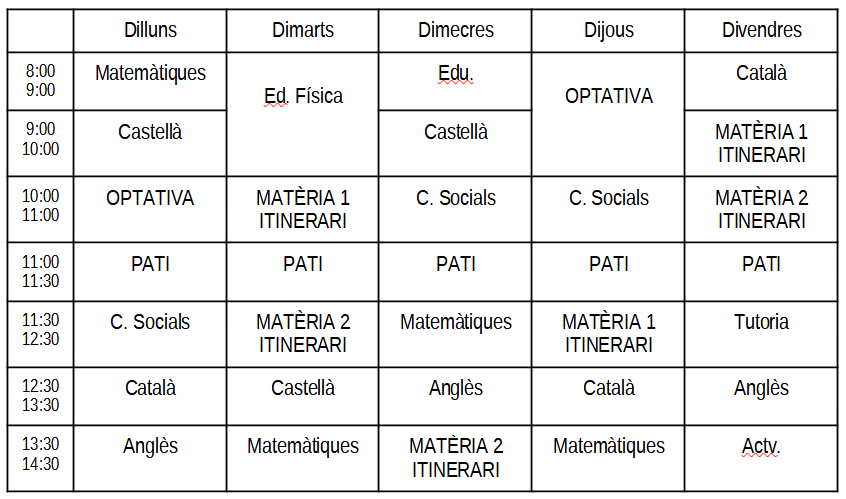The image size is (846, 499).
Task: Select the PATI cell under Dimecres
Action: (455, 265)
